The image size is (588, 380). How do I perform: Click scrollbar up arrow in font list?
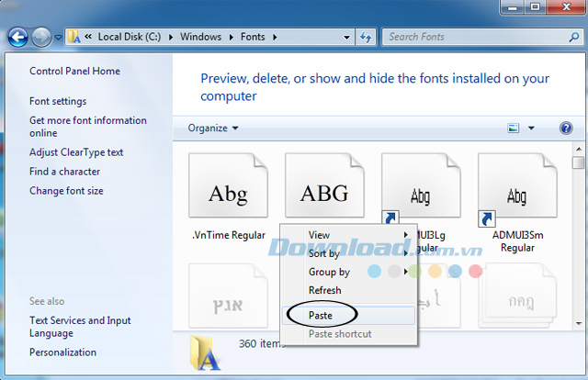[x=579, y=149]
